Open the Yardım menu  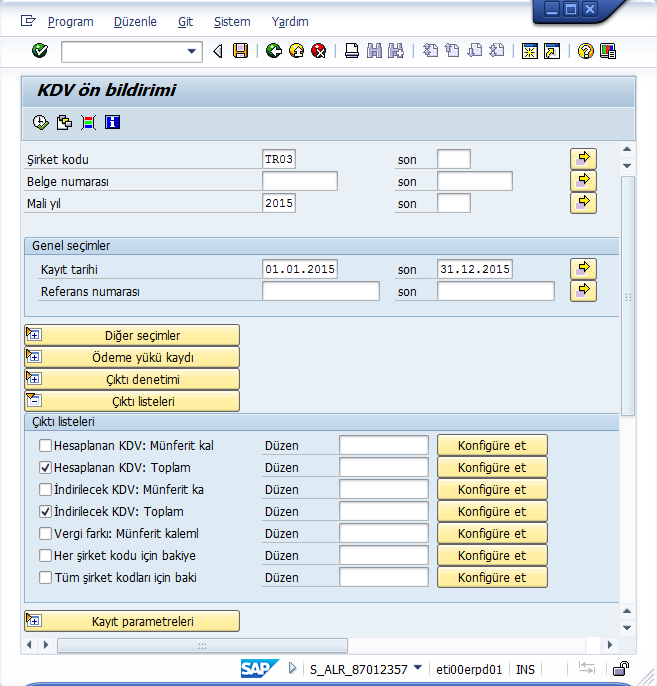pyautogui.click(x=290, y=21)
